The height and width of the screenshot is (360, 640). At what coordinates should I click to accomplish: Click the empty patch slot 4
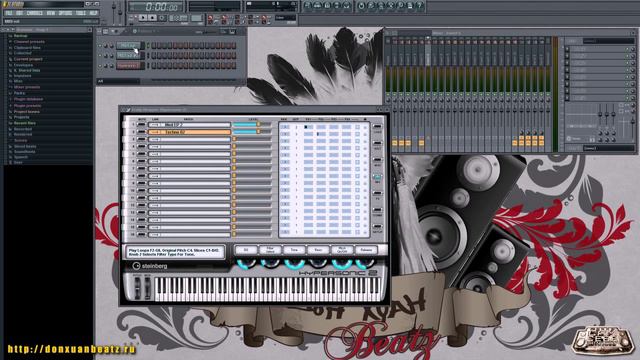(x=189, y=147)
